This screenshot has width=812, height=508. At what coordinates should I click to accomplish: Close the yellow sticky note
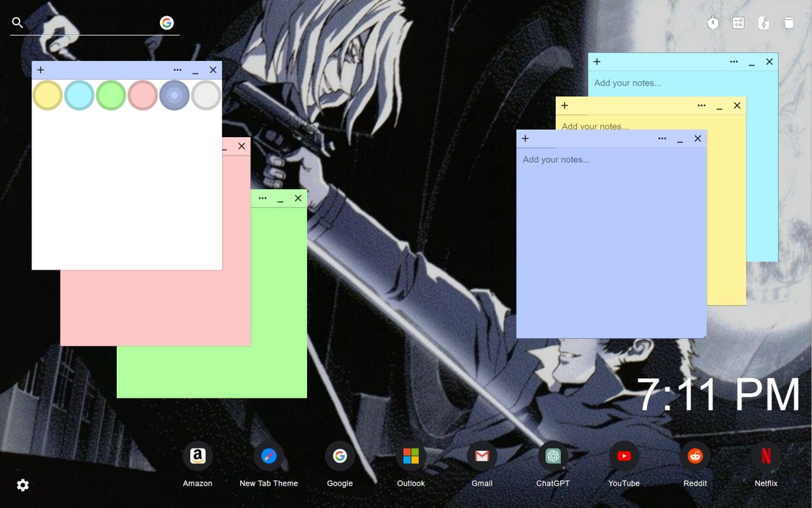(x=737, y=105)
